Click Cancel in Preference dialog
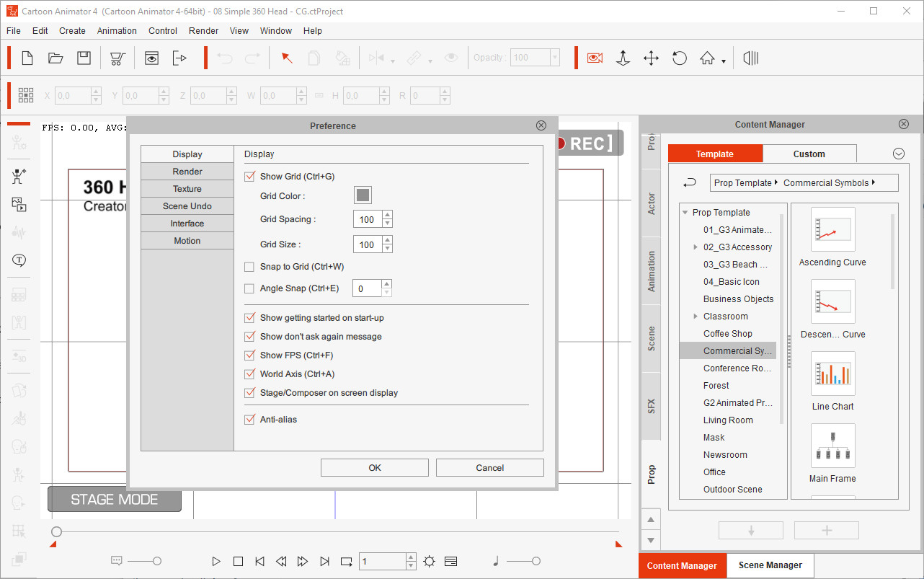This screenshot has width=924, height=579. (x=489, y=468)
